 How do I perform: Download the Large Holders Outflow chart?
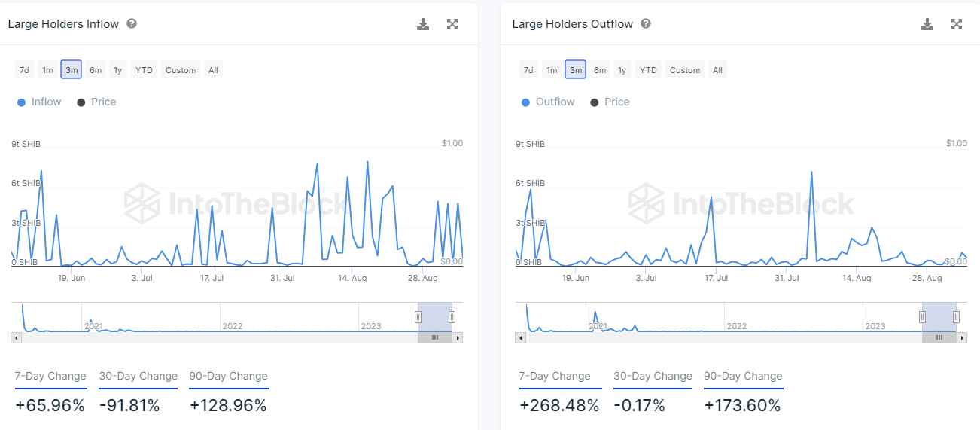tap(927, 24)
